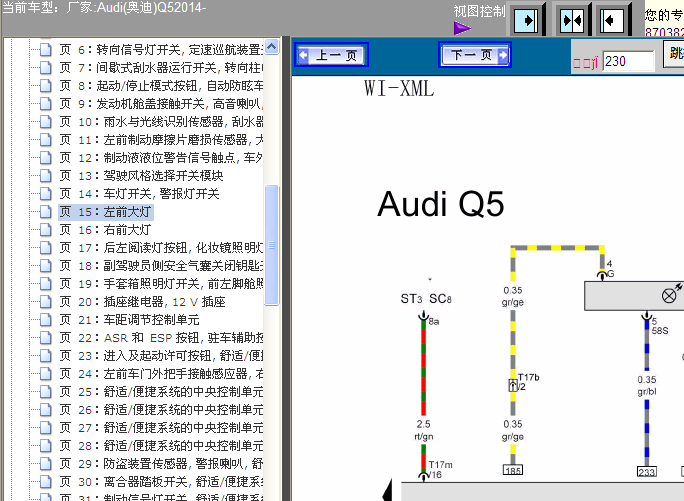Click document icon beside page 16
This screenshot has height=501, width=684.
pyautogui.click(x=46, y=230)
